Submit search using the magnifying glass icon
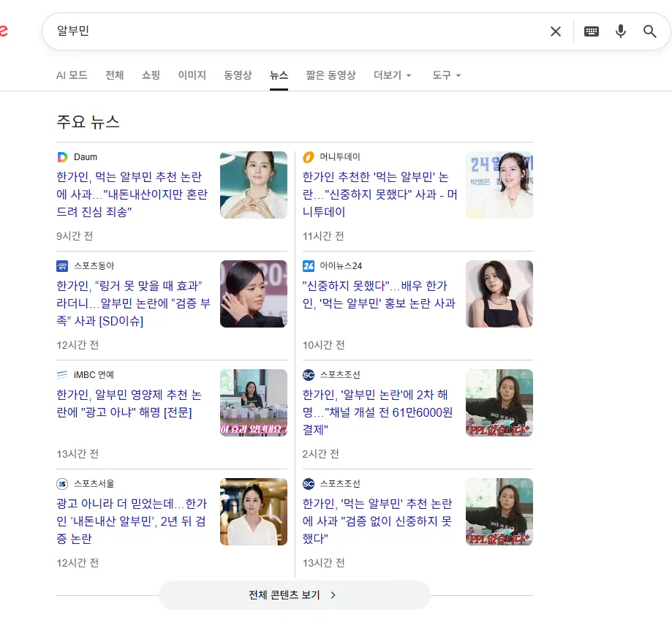Image resolution: width=672 pixels, height=639 pixels. (650, 31)
